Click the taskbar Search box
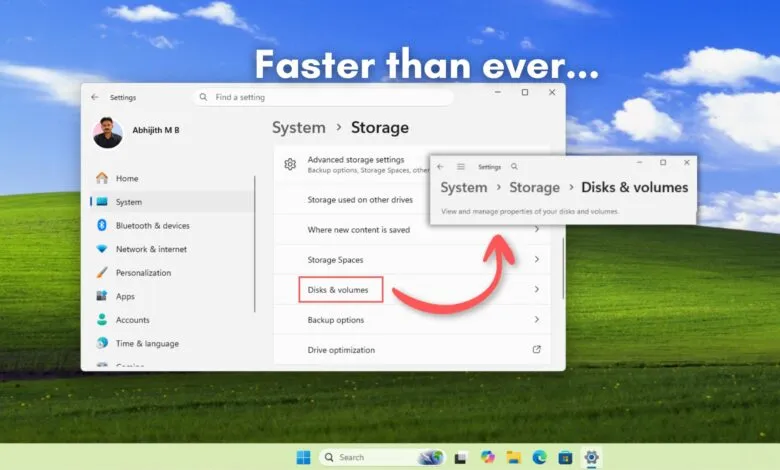Screen dimensions: 780x470 pos(382,457)
